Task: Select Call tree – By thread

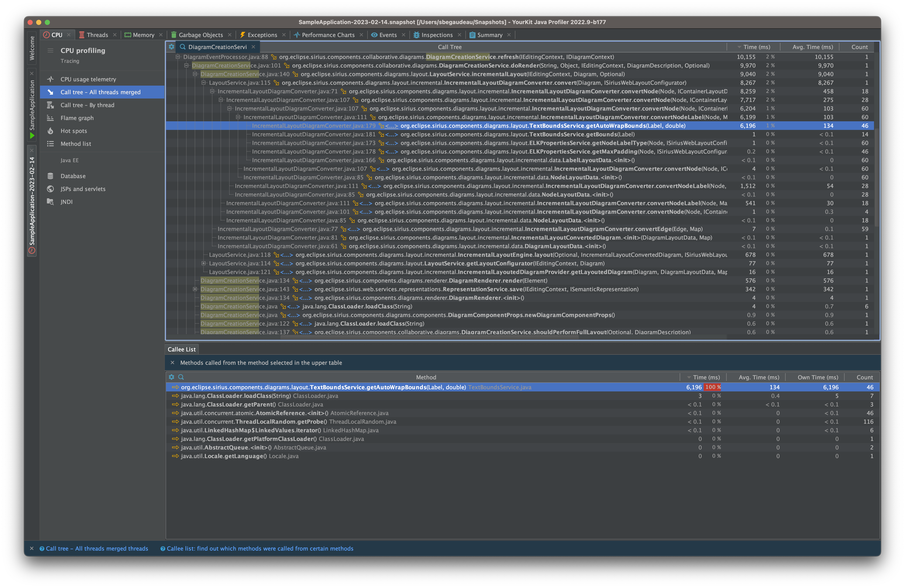Action: coord(87,105)
